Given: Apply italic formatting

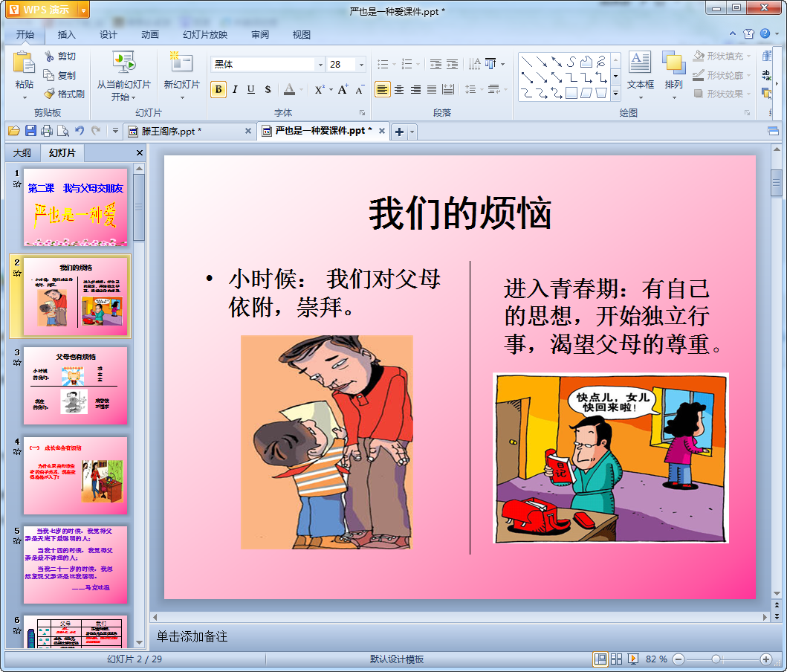Looking at the screenshot, I should [x=235, y=90].
